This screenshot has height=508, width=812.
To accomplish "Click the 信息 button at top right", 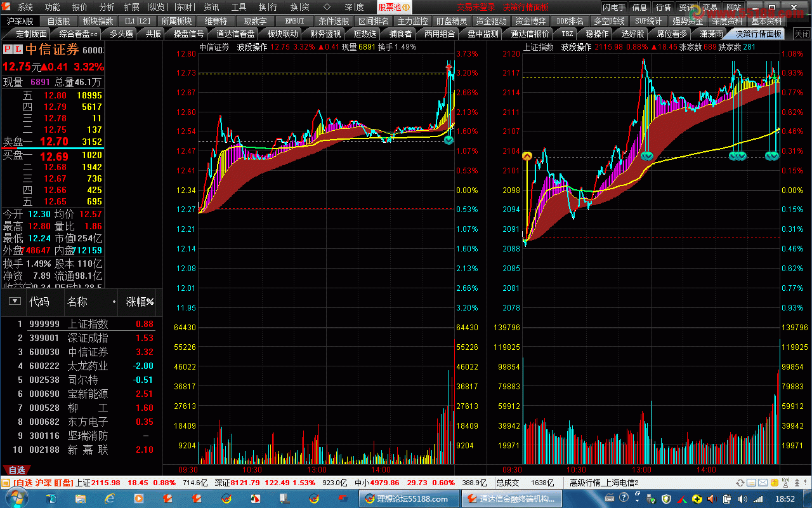I will point(640,7).
